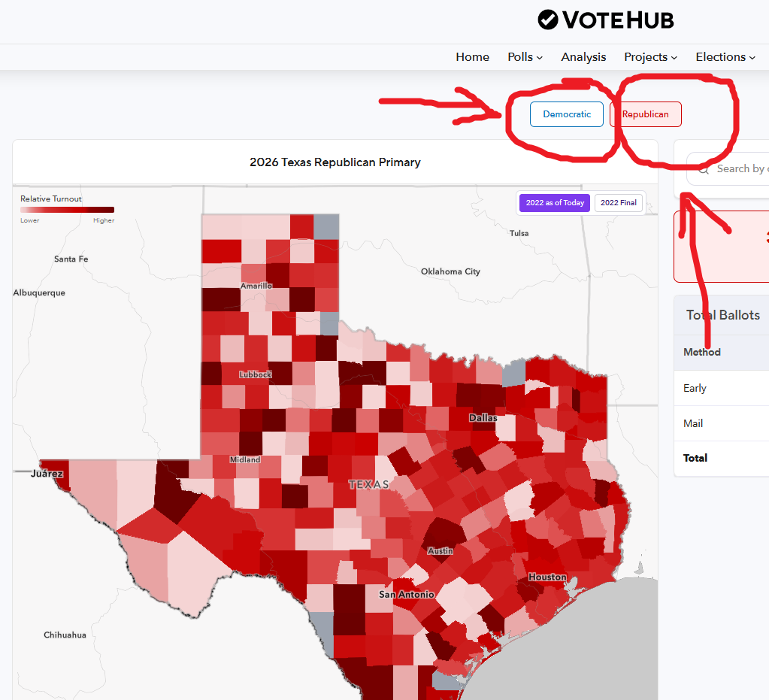Go to the Home page
769x700 pixels.
(472, 57)
